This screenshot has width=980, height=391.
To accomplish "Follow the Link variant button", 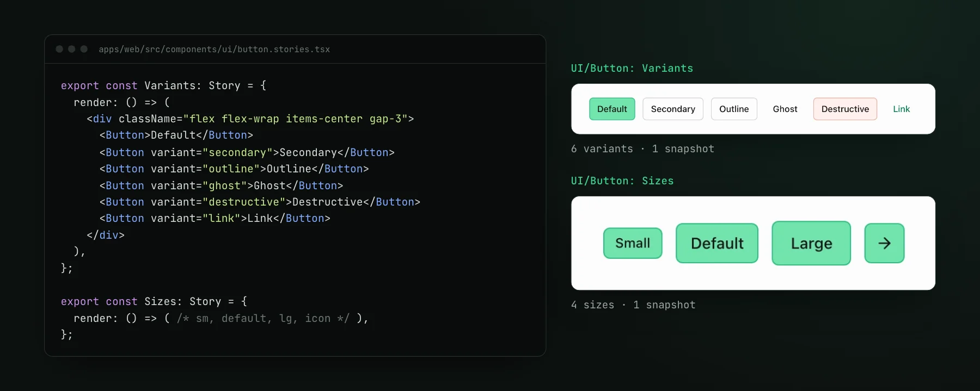I will pos(902,109).
